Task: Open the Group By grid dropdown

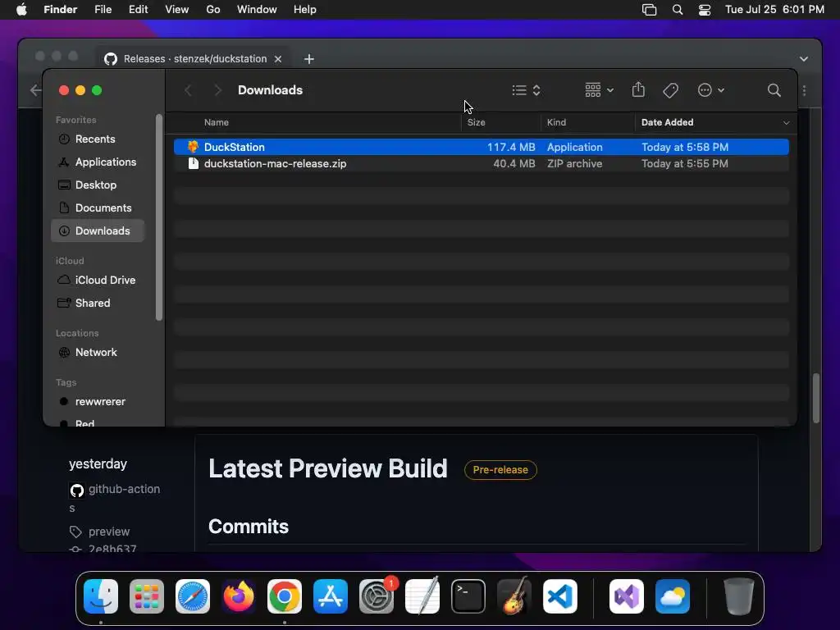Action: click(x=599, y=90)
